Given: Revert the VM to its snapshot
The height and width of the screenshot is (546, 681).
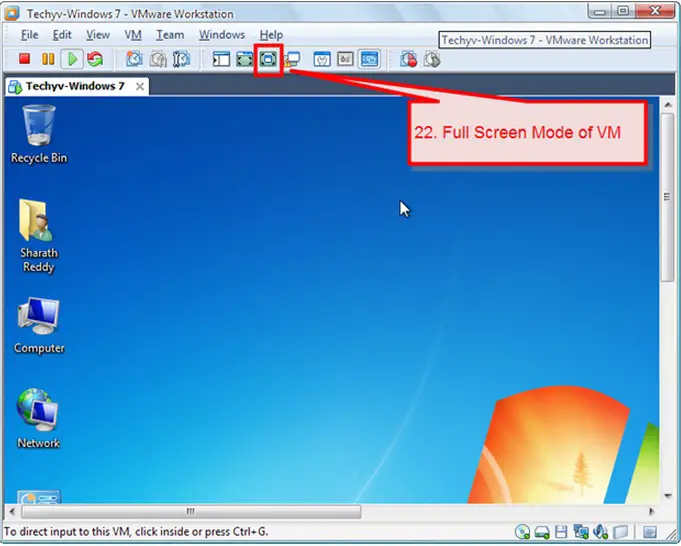Looking at the screenshot, I should 158,59.
